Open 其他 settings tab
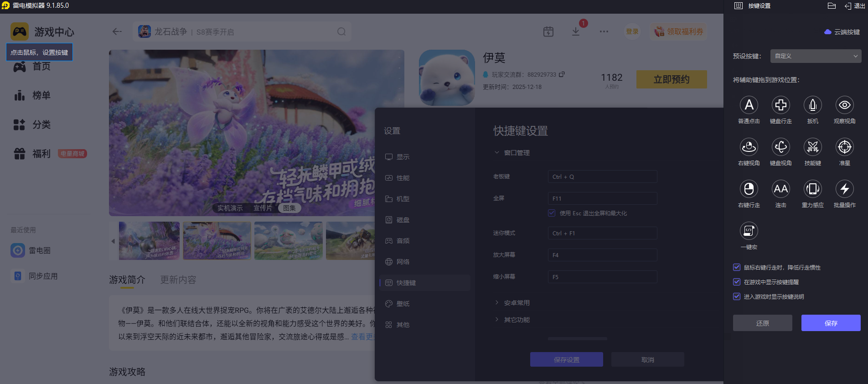 (425, 325)
